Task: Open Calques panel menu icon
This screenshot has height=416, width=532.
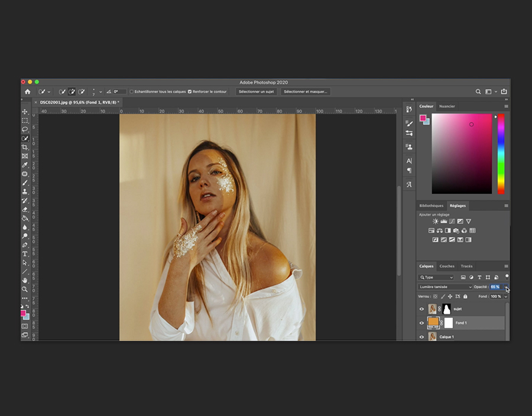Action: coord(506,266)
